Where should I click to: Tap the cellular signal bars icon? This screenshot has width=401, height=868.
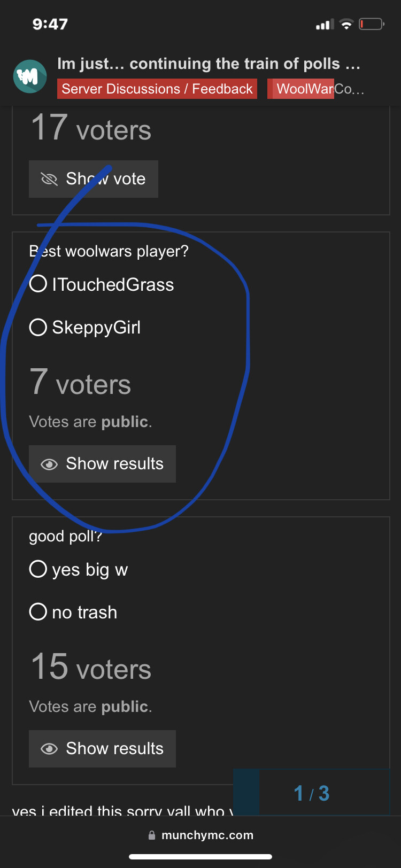coord(325,24)
